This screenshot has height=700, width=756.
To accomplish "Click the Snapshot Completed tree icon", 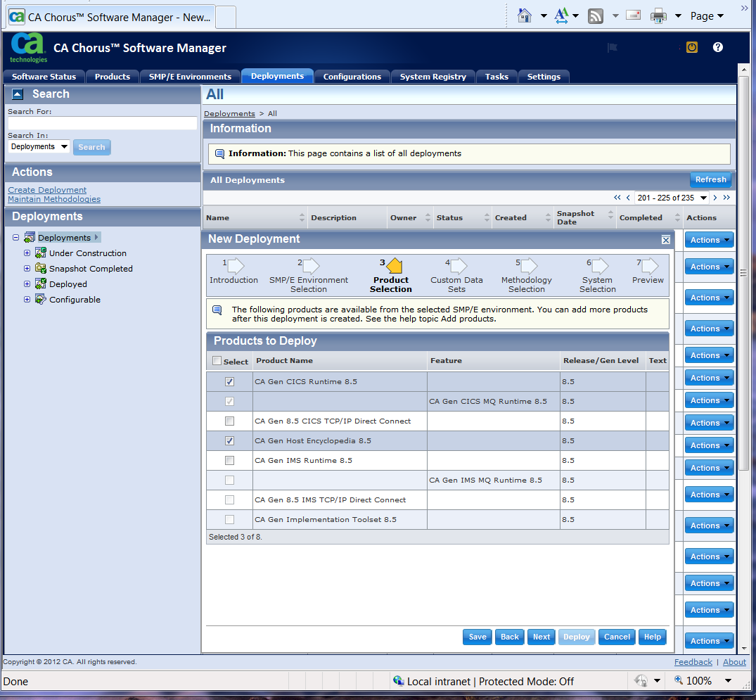I will 41,268.
